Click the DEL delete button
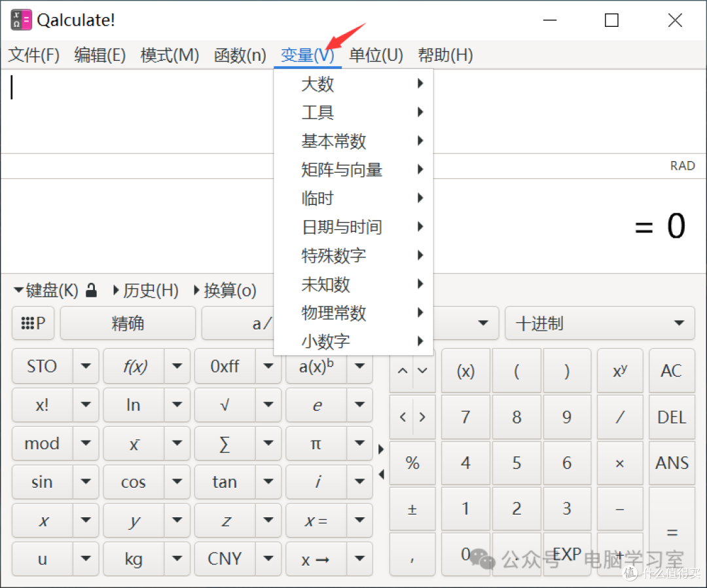Image resolution: width=707 pixels, height=588 pixels. 672,417
